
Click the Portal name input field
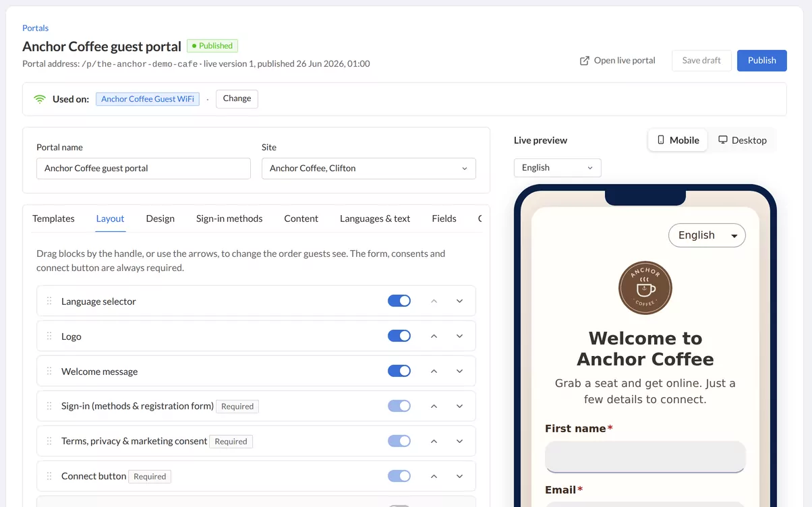pos(144,169)
